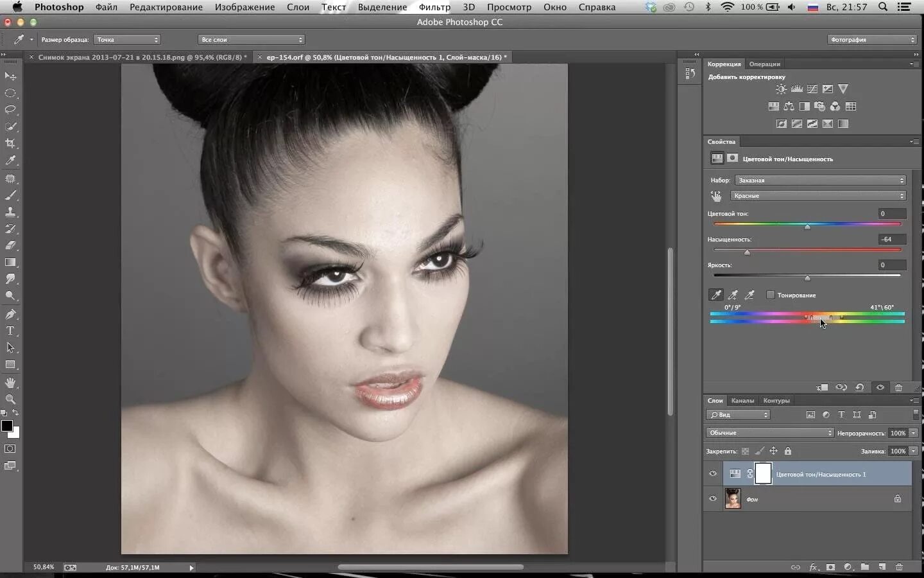Click the Яркость slider handle
The height and width of the screenshot is (578, 924).
coord(807,278)
